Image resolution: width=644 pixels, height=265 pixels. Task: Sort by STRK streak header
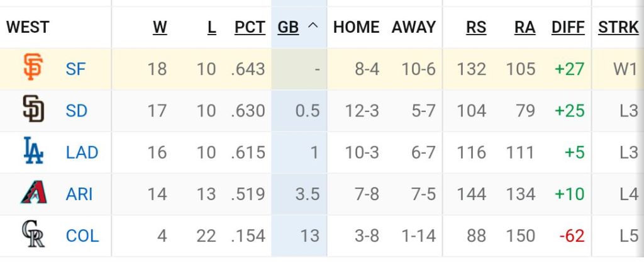[x=618, y=28]
